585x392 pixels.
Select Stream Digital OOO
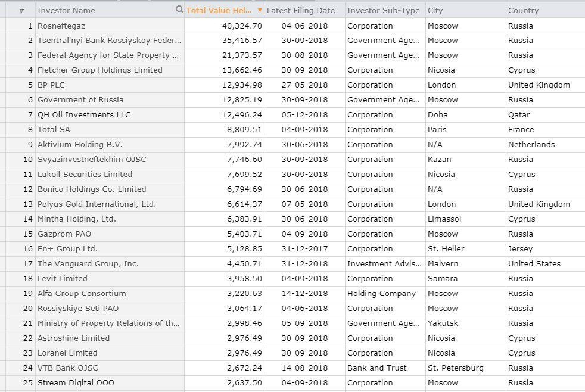click(76, 383)
